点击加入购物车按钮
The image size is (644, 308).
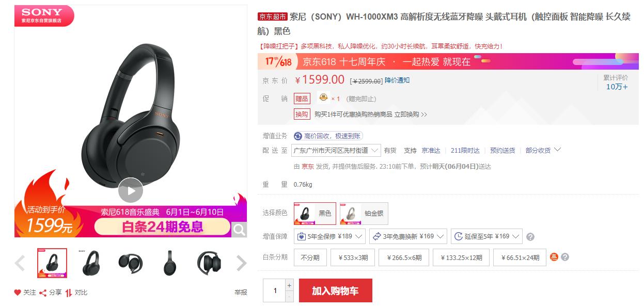[335, 290]
